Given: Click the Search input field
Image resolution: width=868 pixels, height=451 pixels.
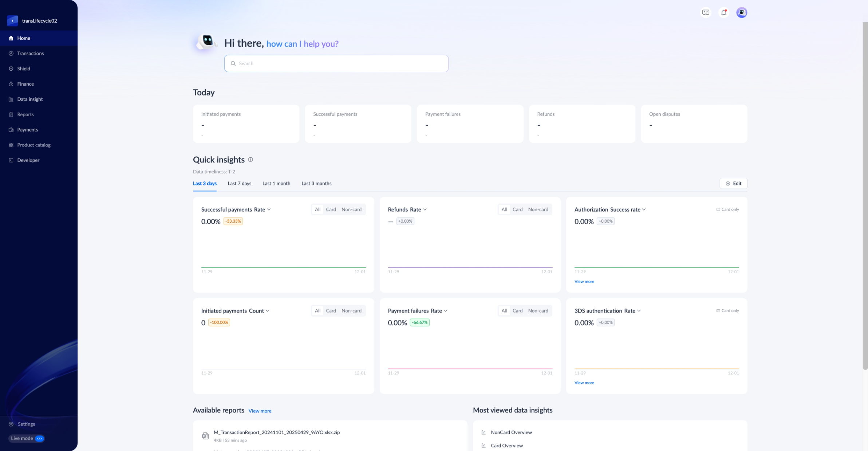Looking at the screenshot, I should coord(336,63).
